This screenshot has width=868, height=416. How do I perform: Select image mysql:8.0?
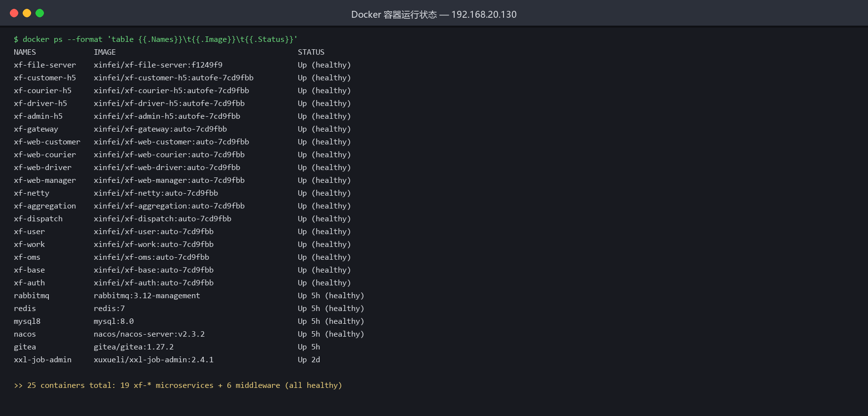114,321
